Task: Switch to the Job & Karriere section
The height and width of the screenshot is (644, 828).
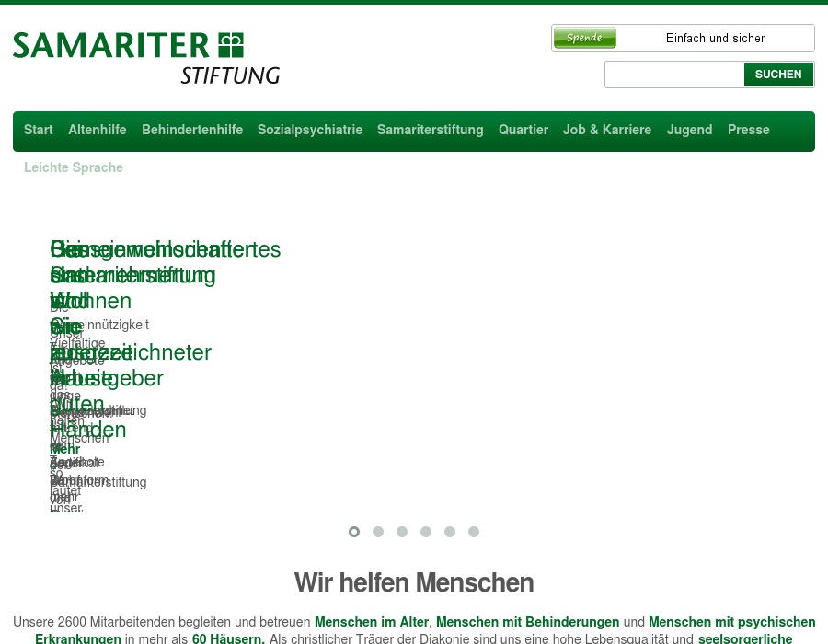Action: coord(607,130)
